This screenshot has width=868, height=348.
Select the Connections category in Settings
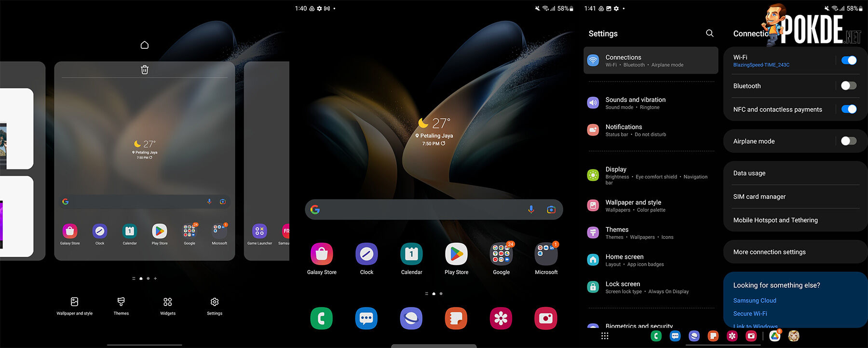click(651, 60)
